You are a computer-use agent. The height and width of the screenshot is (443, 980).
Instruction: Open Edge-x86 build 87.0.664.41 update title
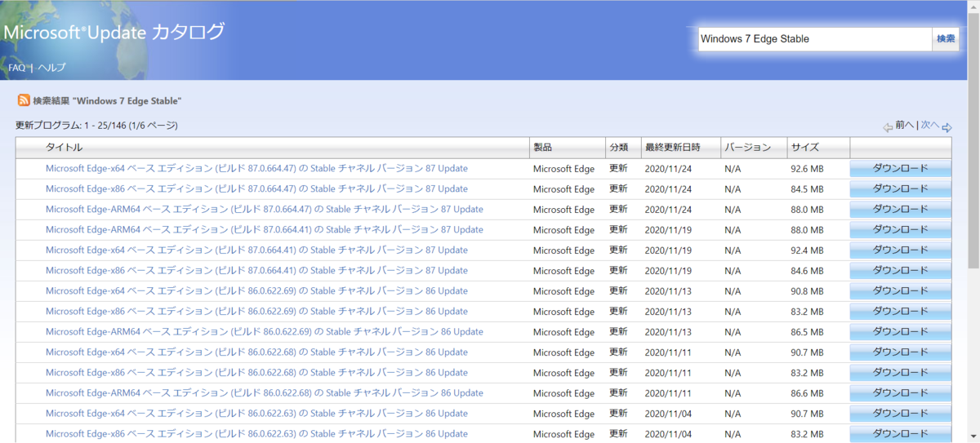click(256, 271)
